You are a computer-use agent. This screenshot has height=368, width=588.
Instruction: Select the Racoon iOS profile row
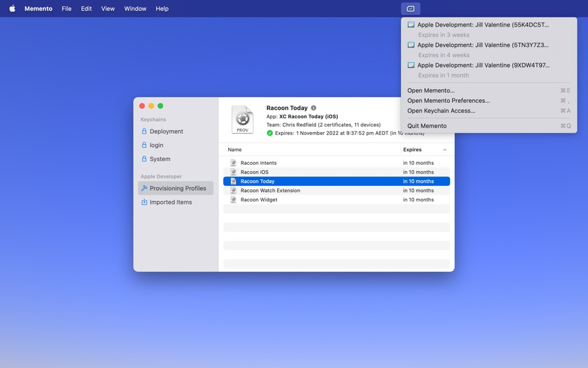(x=336, y=172)
